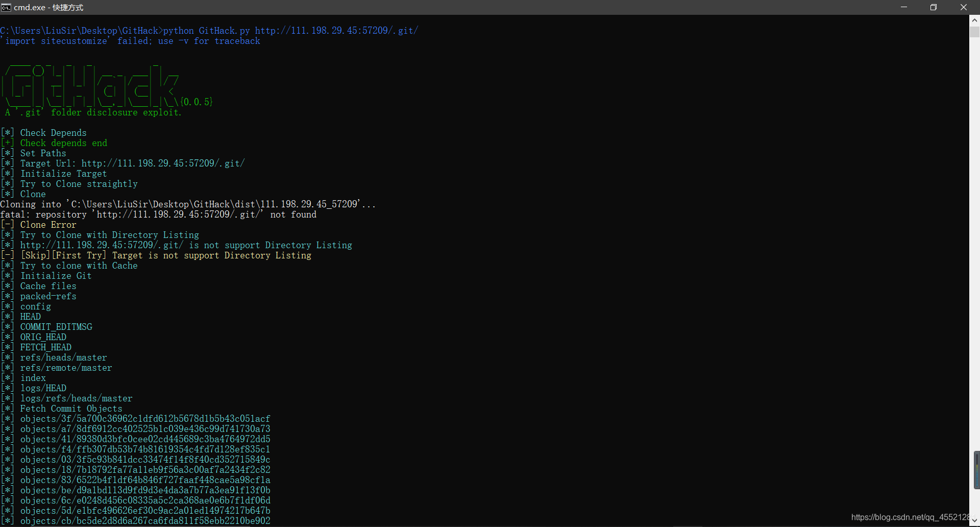
Task: Click the '.git folder disclosure exploit.' text
Action: 93,112
